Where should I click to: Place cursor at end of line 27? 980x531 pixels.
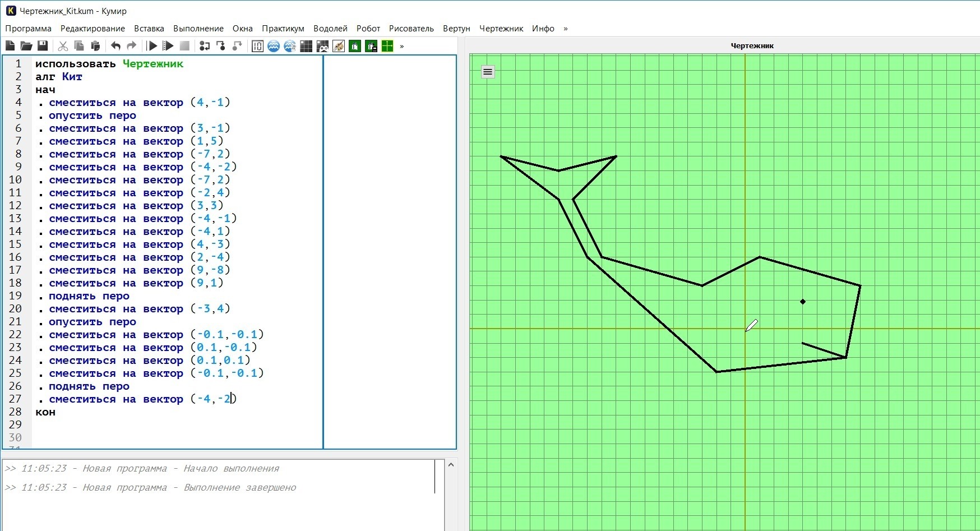(x=237, y=399)
